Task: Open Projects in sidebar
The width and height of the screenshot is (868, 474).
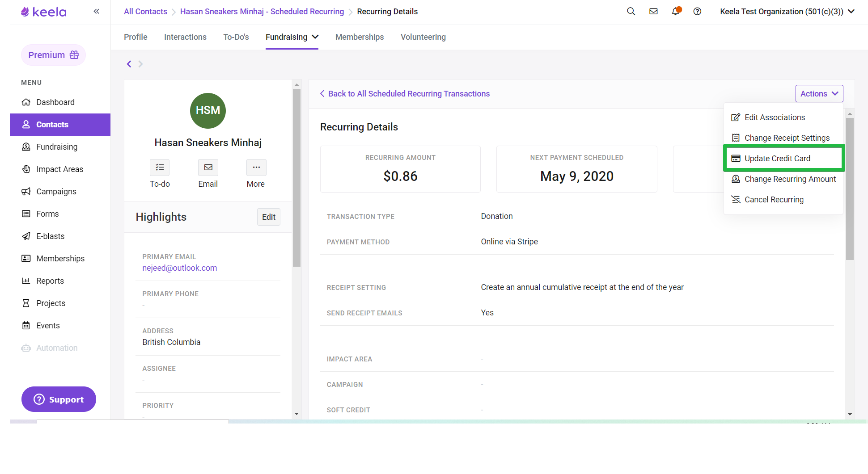Action: 60,303
